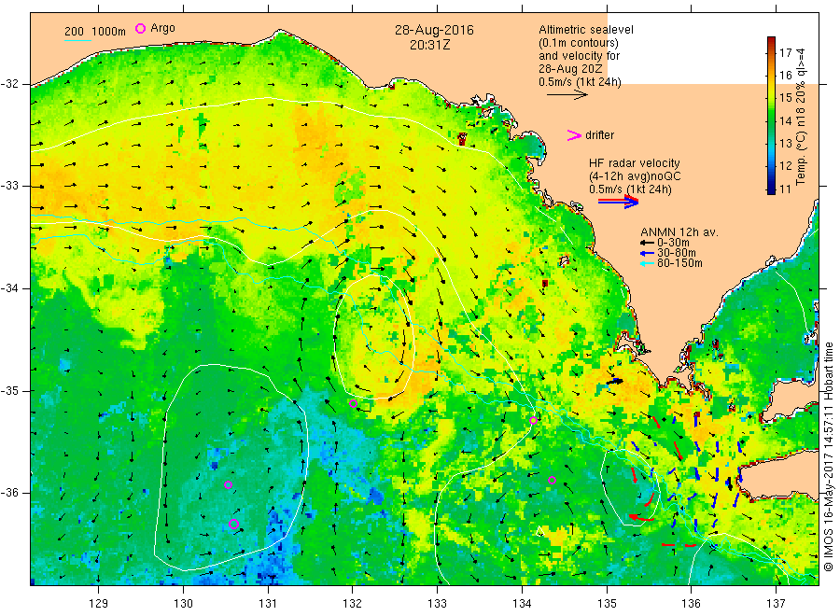This screenshot has width=840, height=616.
Task: Click the '80-150m' depth label
Action: point(679,263)
